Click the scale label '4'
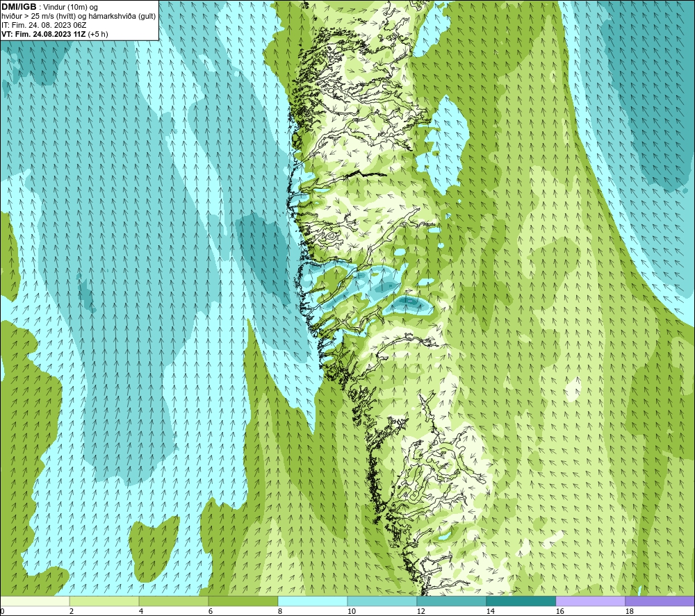 click(x=141, y=612)
